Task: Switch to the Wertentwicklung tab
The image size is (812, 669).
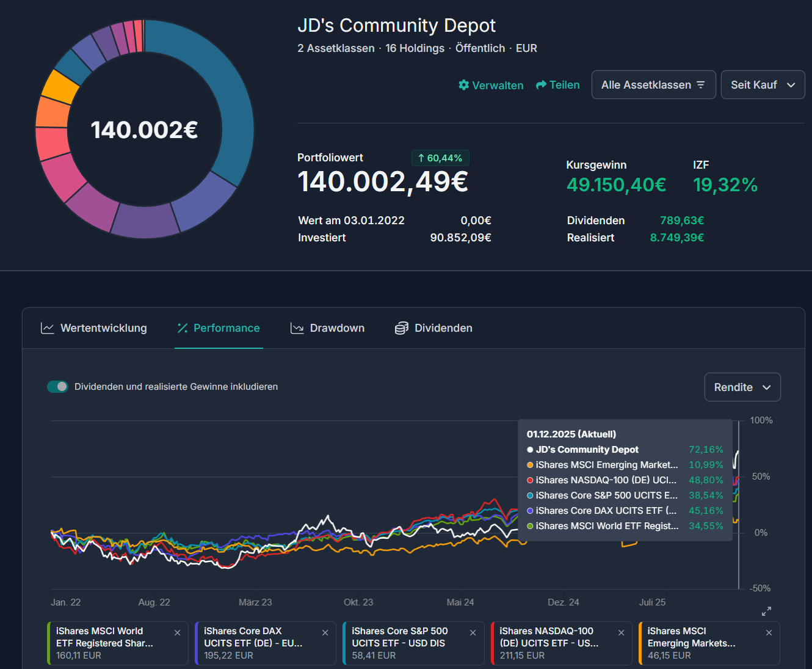Action: (94, 328)
